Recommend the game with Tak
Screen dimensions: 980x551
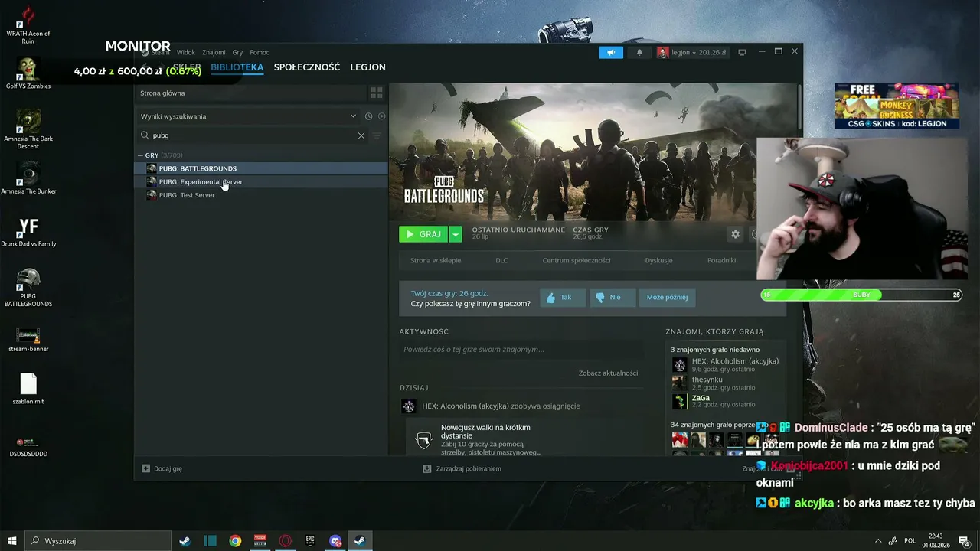[563, 298]
